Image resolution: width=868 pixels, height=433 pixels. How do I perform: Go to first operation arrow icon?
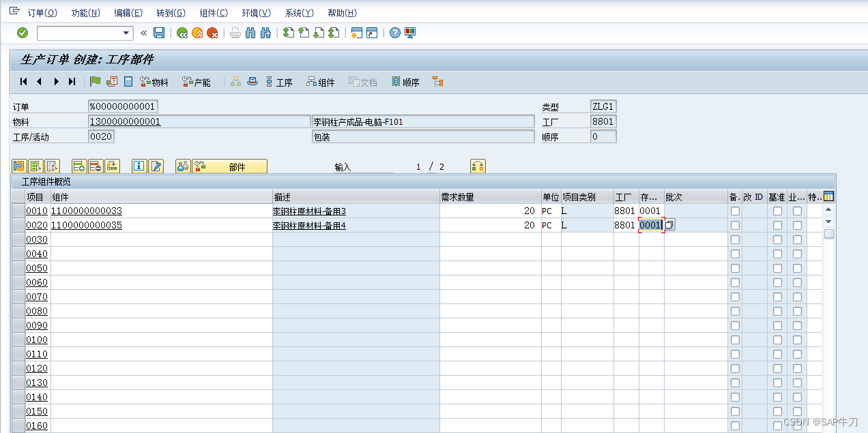[x=23, y=82]
